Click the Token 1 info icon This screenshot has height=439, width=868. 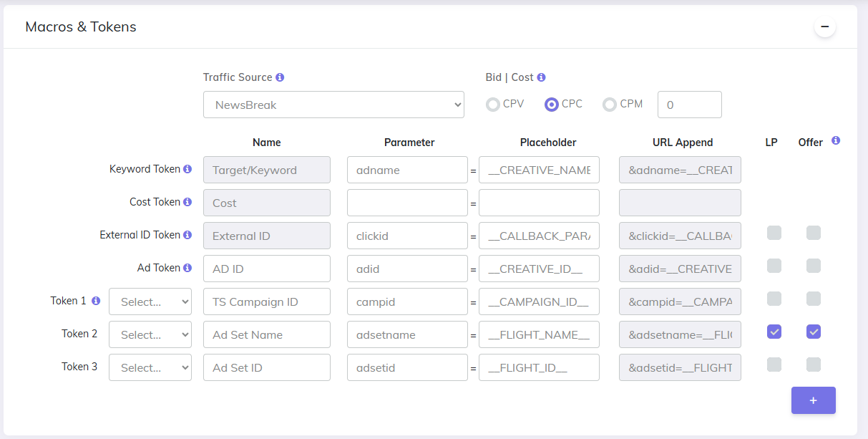(x=96, y=300)
